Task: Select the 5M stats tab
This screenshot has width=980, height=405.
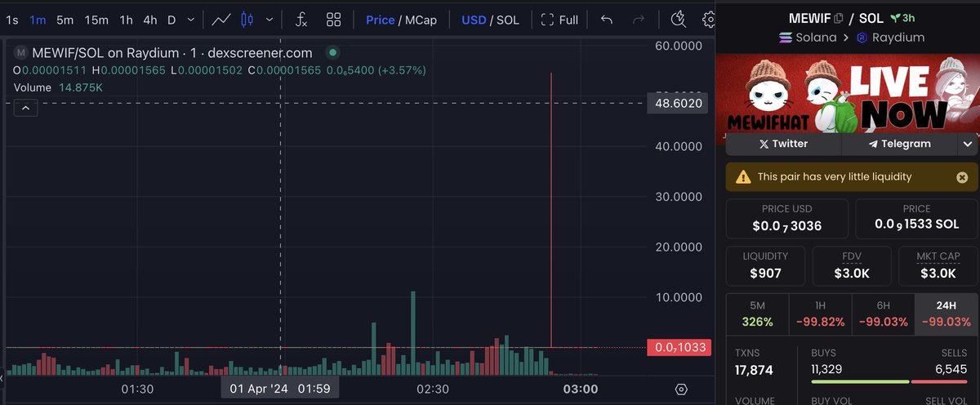Action: point(757,314)
